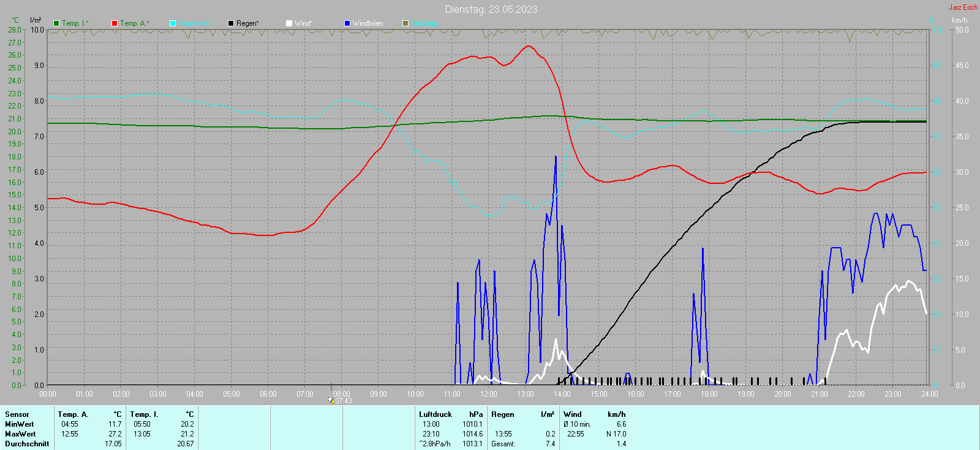This screenshot has height=450, width=980.
Task: Click the "Sensor" row header in the table
Action: click(x=17, y=414)
